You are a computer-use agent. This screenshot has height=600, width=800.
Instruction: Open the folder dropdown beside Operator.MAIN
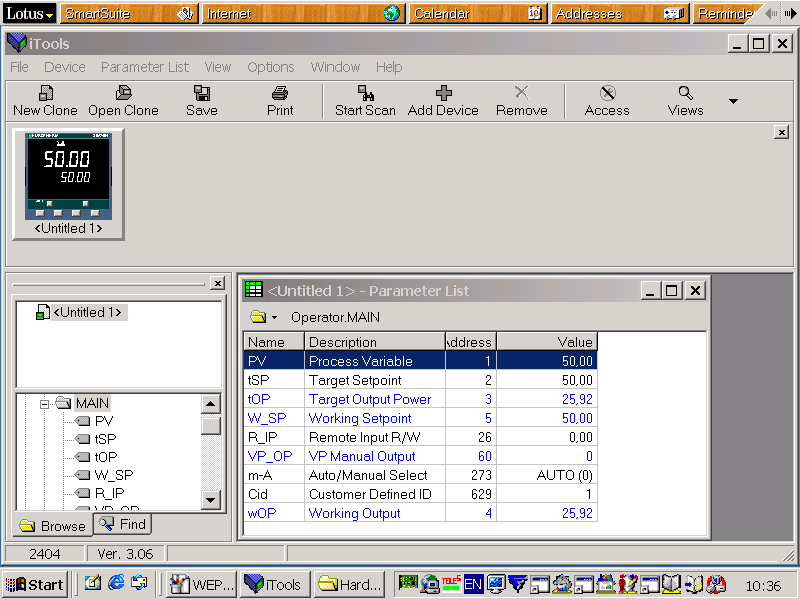pyautogui.click(x=274, y=318)
